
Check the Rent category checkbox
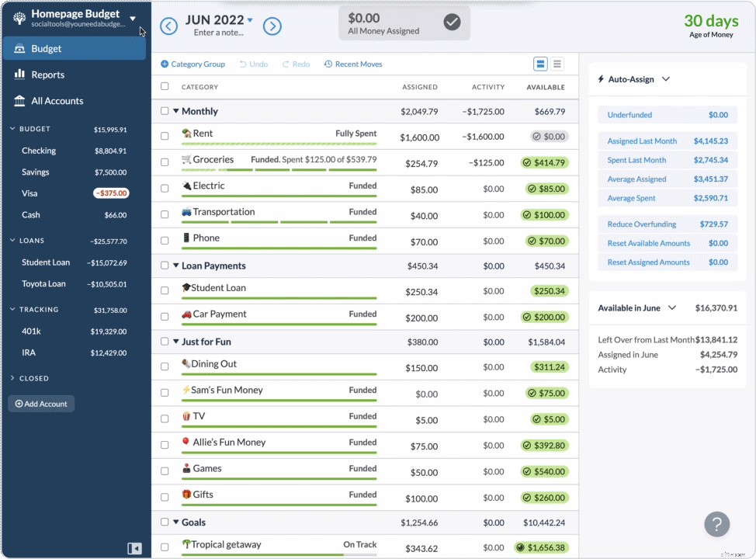165,136
